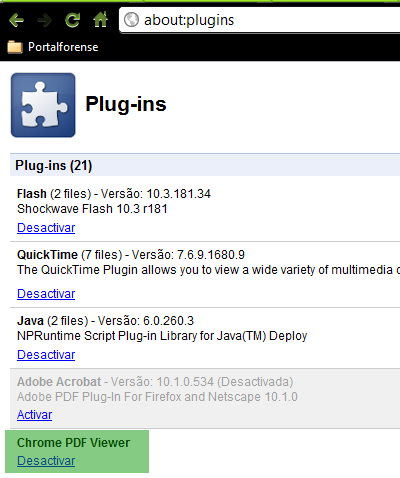Reload the page with the refresh icon

pos(72,20)
